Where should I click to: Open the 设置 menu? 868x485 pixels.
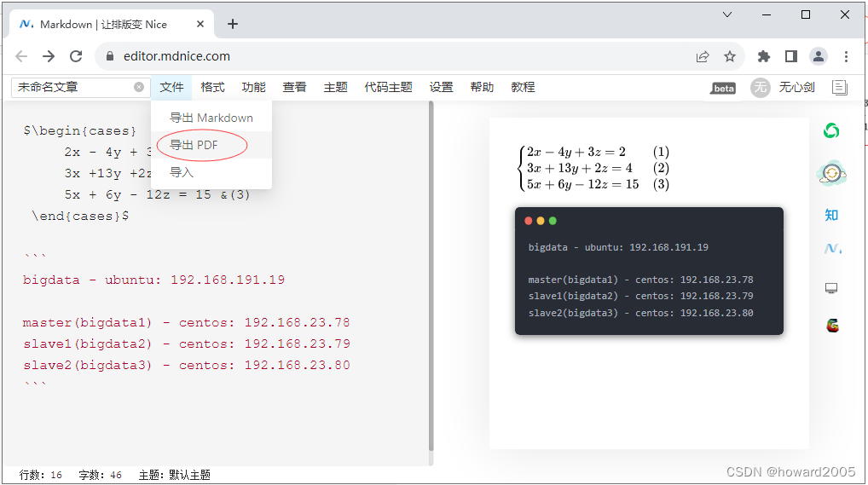pos(441,87)
